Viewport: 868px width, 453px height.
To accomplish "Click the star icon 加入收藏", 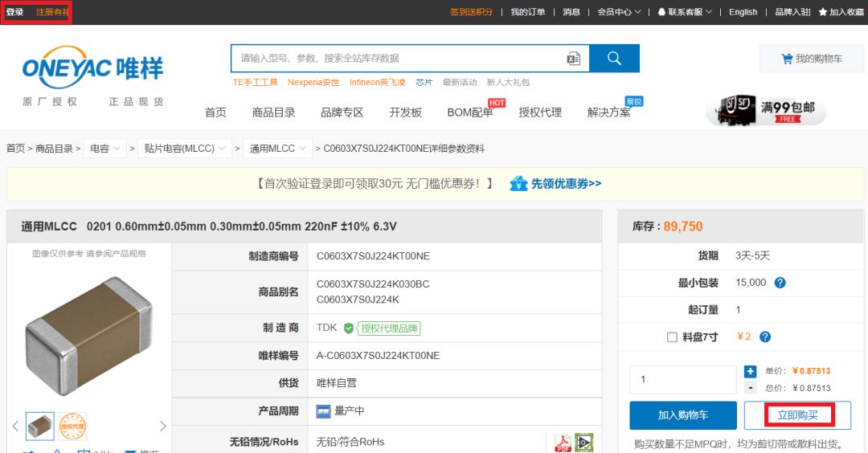I will click(823, 11).
